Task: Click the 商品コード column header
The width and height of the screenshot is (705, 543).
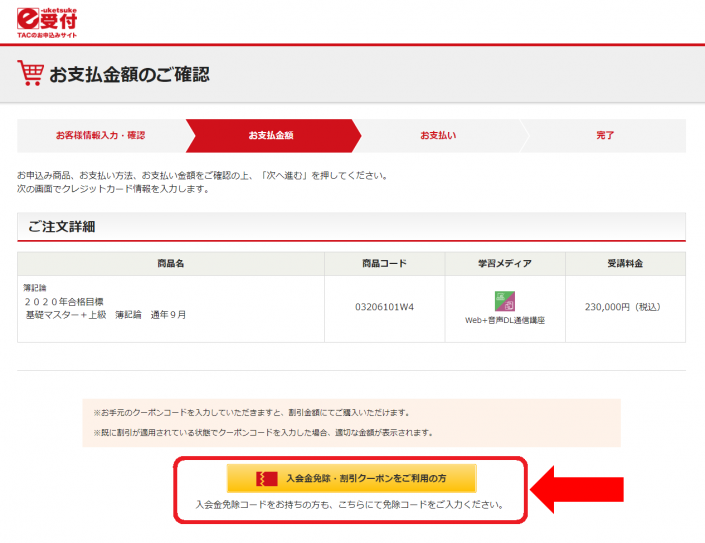Action: (x=384, y=263)
